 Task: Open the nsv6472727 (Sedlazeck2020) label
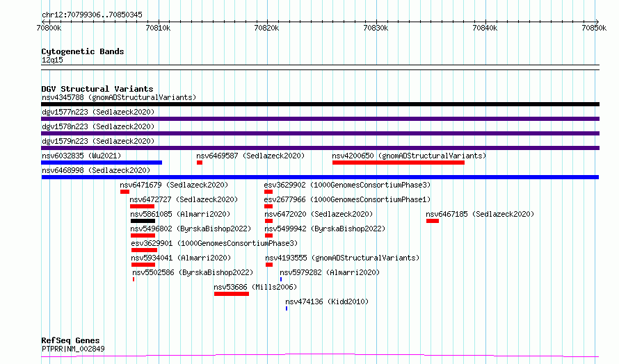click(x=184, y=199)
